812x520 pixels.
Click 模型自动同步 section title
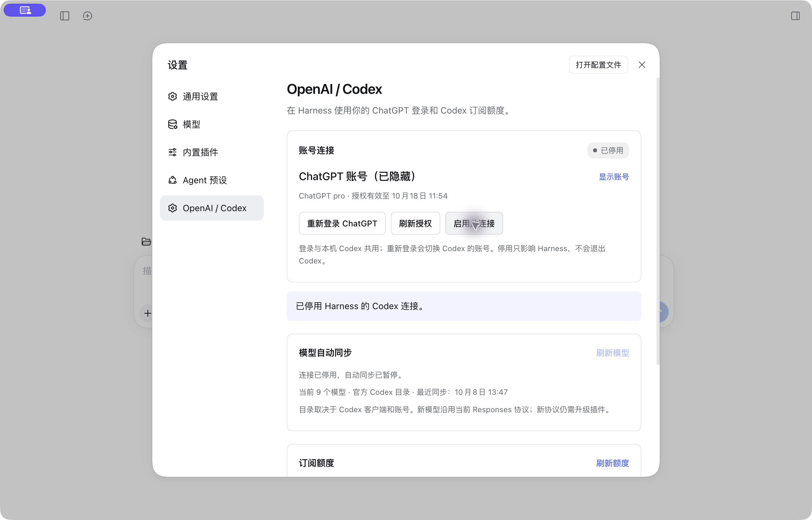[325, 353]
